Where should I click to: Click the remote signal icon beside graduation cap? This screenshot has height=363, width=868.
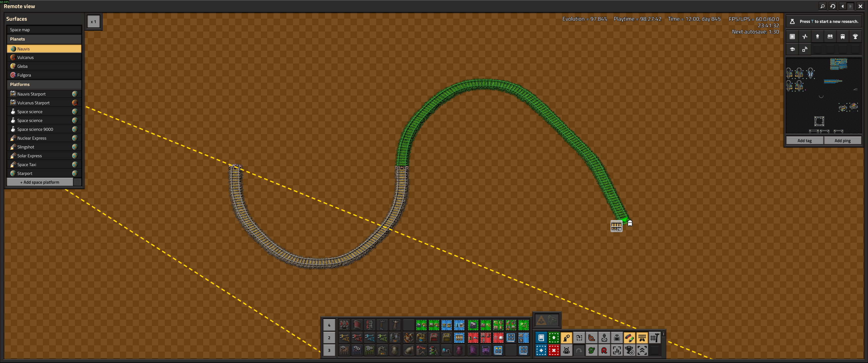[805, 49]
